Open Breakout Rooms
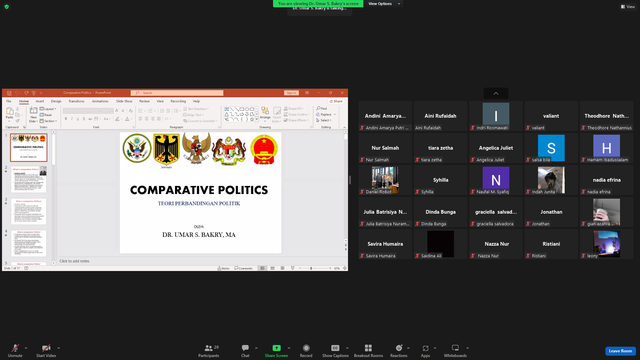The image size is (640, 360). click(x=368, y=351)
